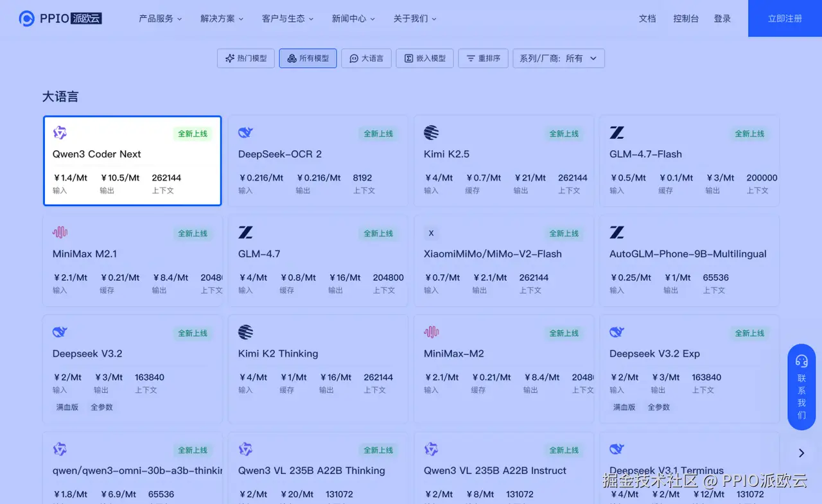Open the GLM-4.7-Flash model title
The height and width of the screenshot is (504, 822).
645,154
